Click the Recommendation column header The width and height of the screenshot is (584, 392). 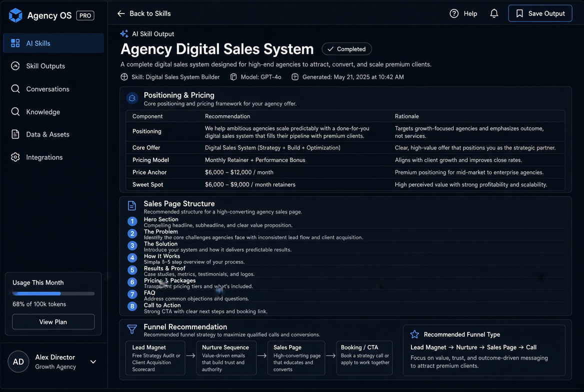click(227, 116)
